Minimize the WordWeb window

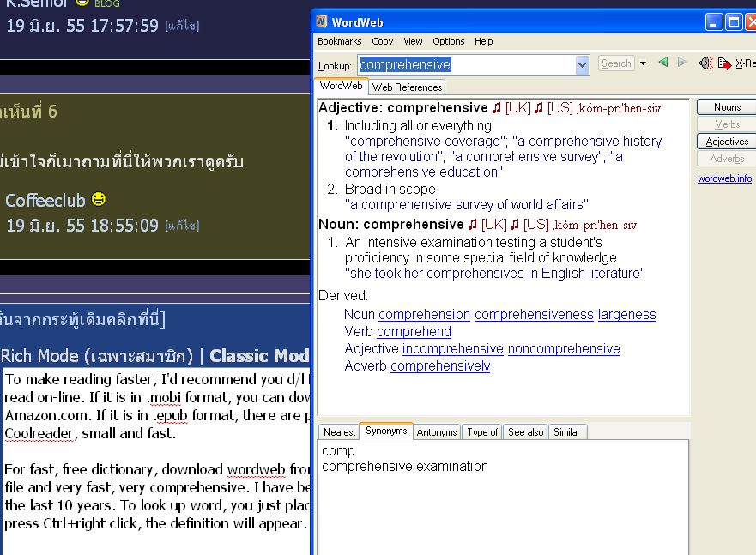714,22
